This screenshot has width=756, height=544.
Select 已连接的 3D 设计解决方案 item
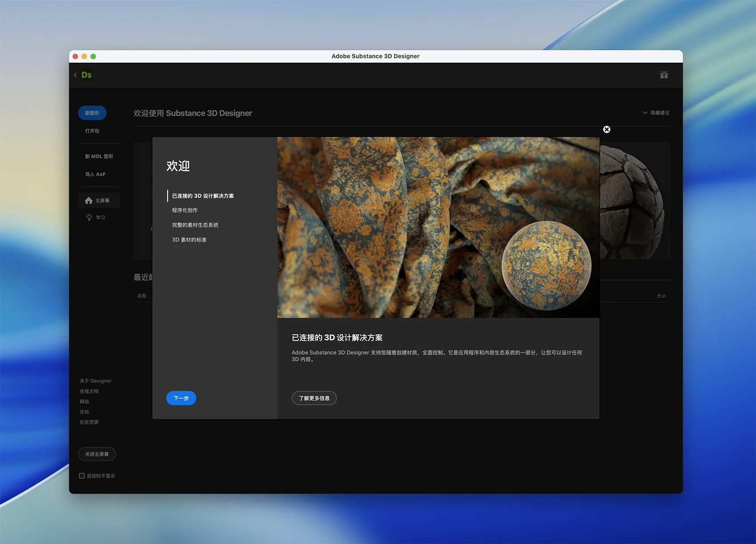click(x=203, y=196)
